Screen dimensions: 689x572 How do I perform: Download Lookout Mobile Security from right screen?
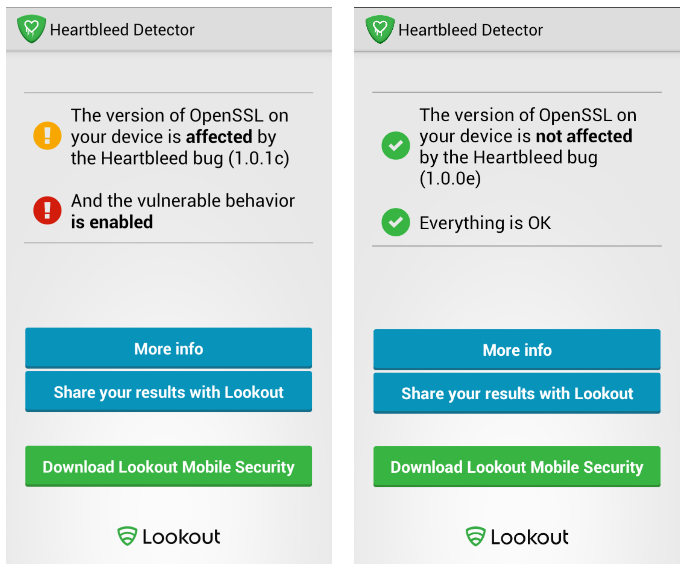[x=517, y=467]
